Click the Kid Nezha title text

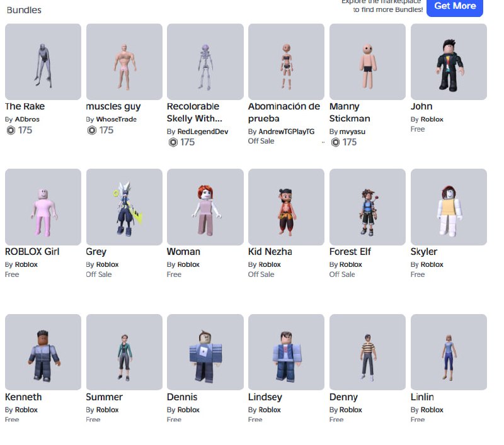tap(270, 252)
